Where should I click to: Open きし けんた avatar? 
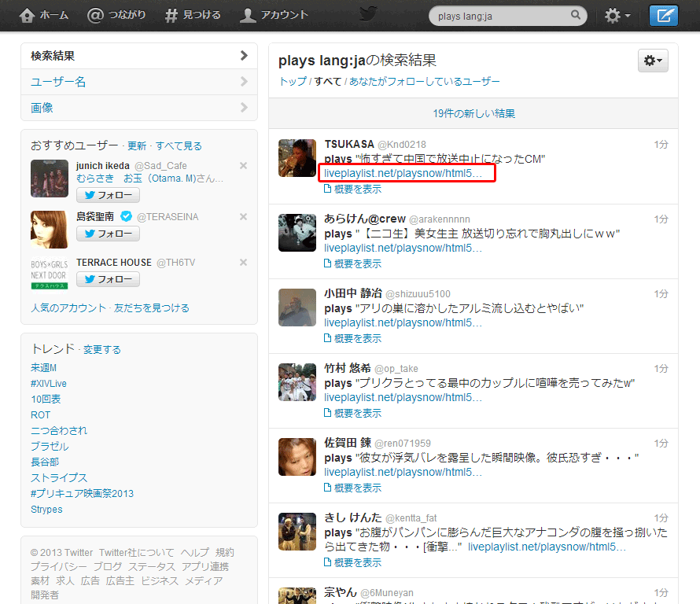click(x=297, y=532)
